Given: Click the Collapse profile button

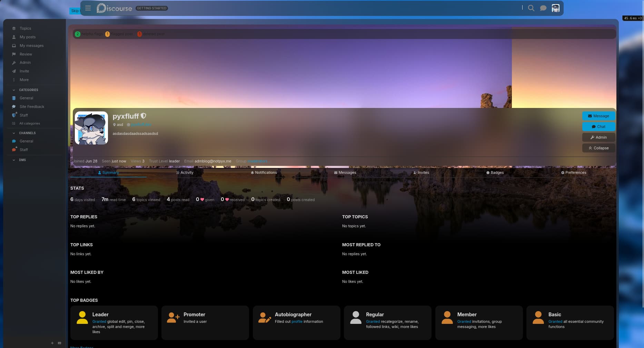Looking at the screenshot, I should pyautogui.click(x=598, y=148).
